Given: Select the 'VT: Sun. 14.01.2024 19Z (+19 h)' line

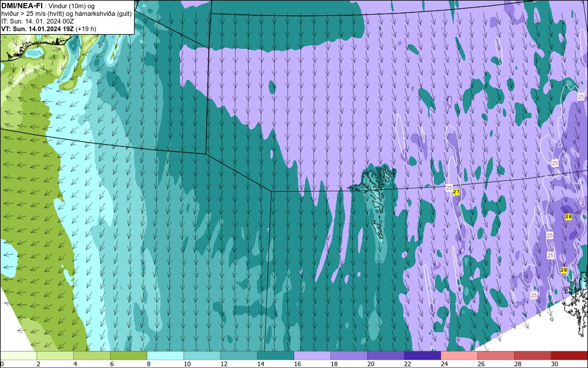Looking at the screenshot, I should (x=49, y=28).
